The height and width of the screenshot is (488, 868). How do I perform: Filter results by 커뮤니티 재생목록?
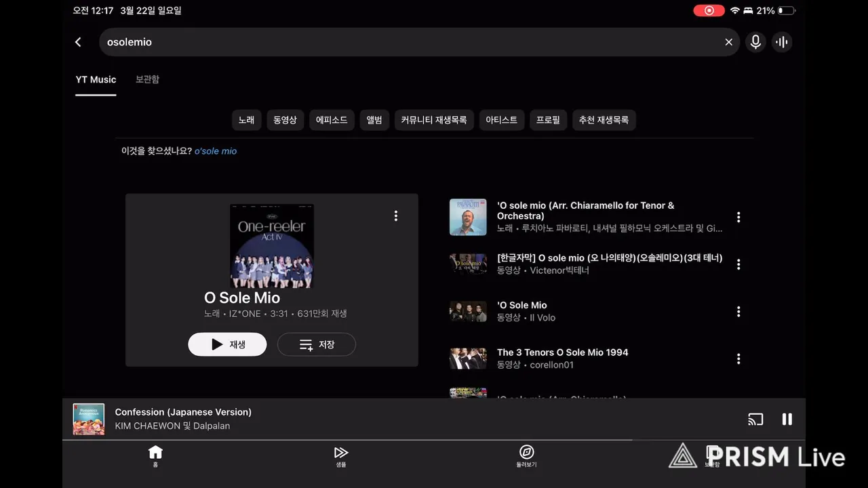coord(434,120)
